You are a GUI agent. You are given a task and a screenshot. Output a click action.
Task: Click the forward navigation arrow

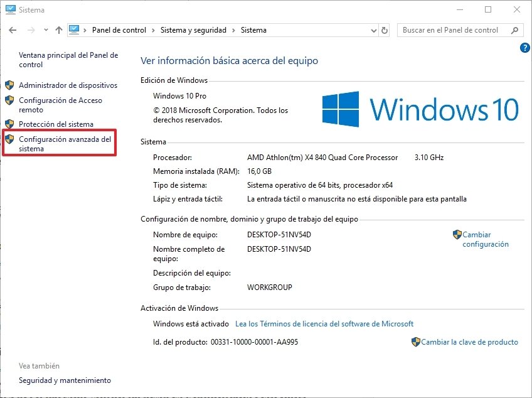point(31,30)
